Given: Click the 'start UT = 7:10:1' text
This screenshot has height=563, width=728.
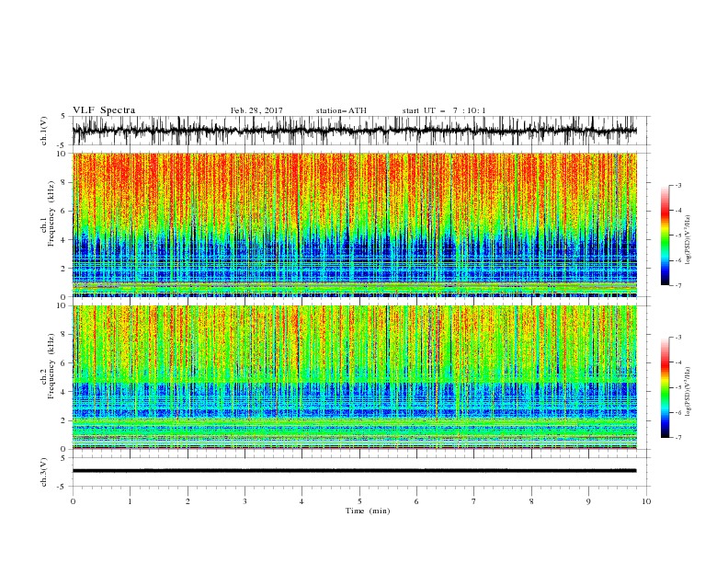Looking at the screenshot, I should coord(444,110).
